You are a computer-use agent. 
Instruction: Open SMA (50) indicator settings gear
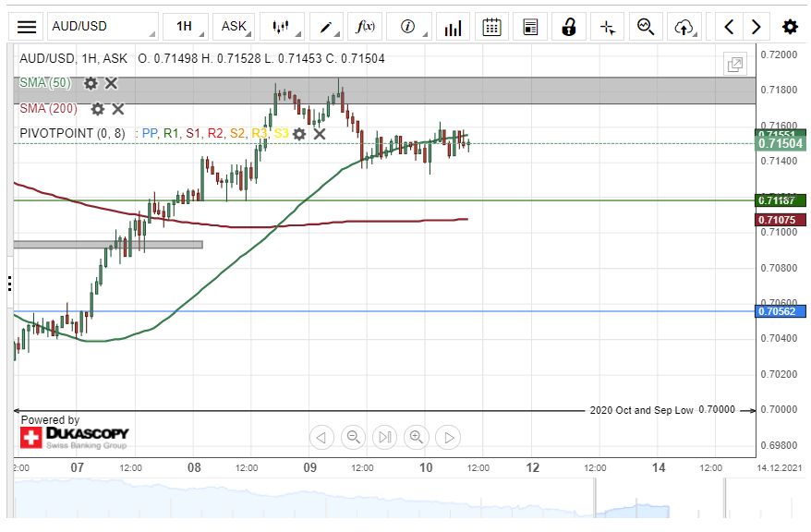tap(91, 83)
